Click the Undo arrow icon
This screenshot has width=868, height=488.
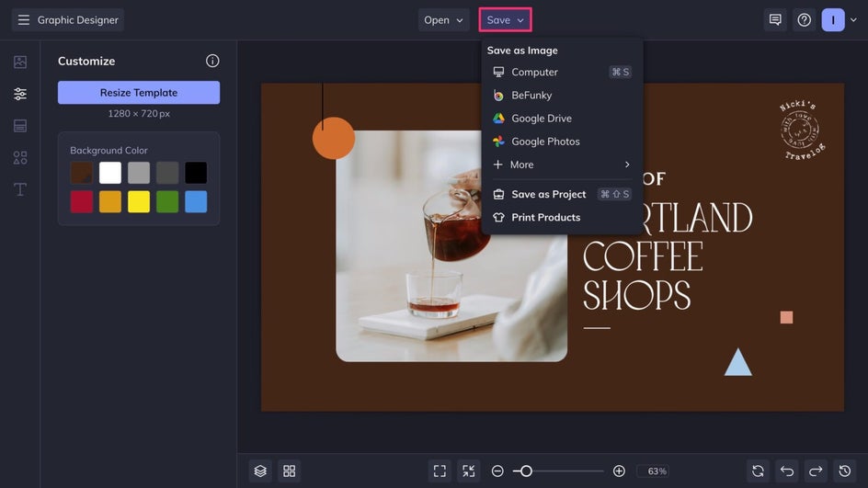tap(786, 471)
